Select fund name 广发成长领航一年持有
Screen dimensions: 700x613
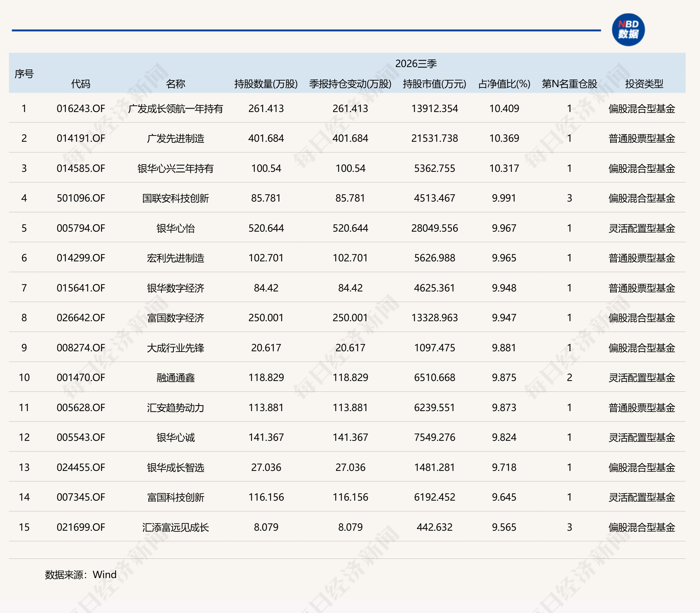(176, 109)
